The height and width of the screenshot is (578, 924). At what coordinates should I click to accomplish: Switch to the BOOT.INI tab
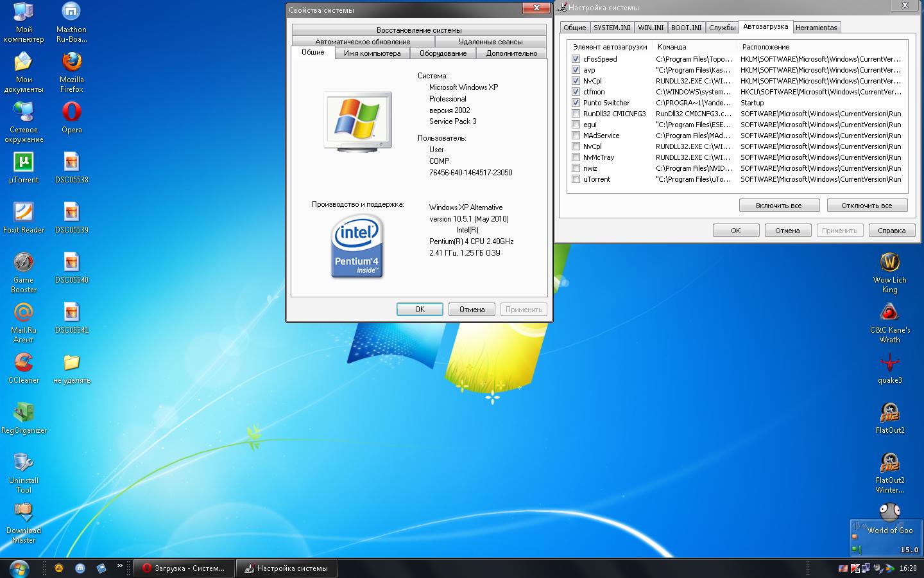coord(686,28)
